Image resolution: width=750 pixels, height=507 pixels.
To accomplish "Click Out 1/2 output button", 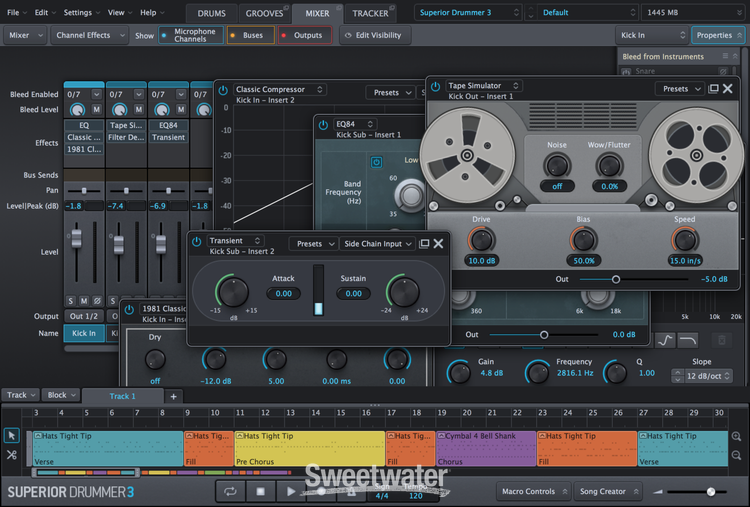I will coord(84,316).
